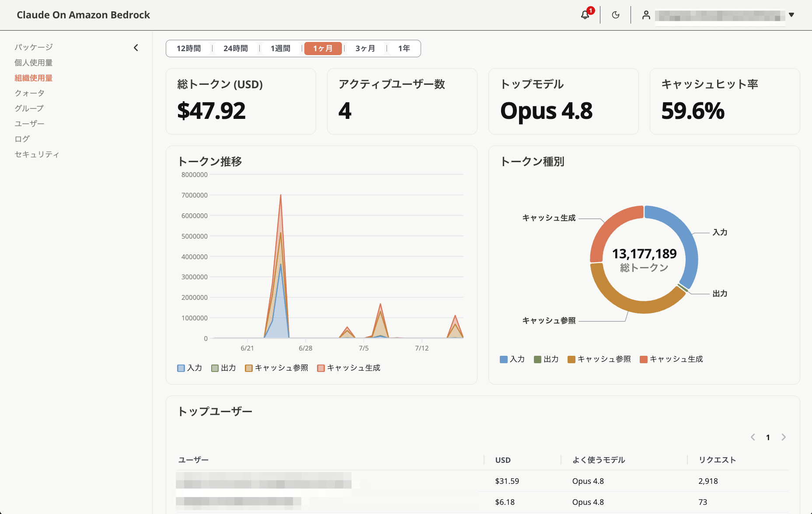Click the large chart peak near 6/25
This screenshot has height=514, width=812.
pyautogui.click(x=281, y=195)
